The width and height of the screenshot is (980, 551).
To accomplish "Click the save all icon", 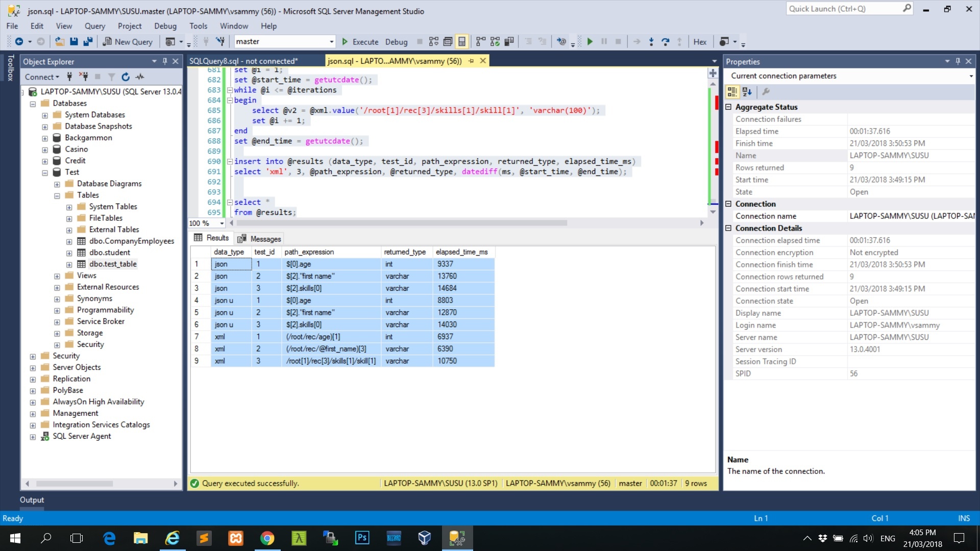I will coord(88,42).
